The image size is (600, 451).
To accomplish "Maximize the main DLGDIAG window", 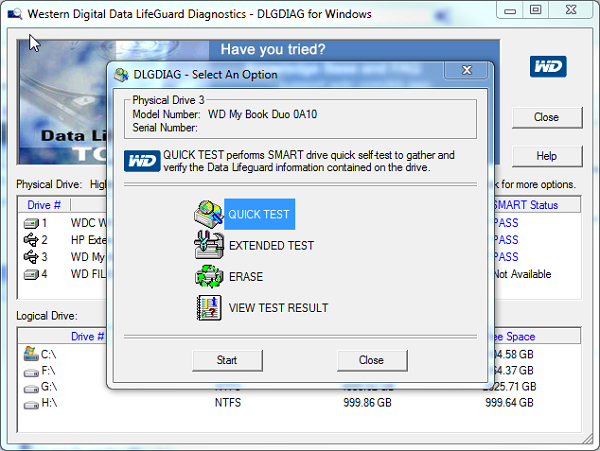I will click(x=536, y=10).
